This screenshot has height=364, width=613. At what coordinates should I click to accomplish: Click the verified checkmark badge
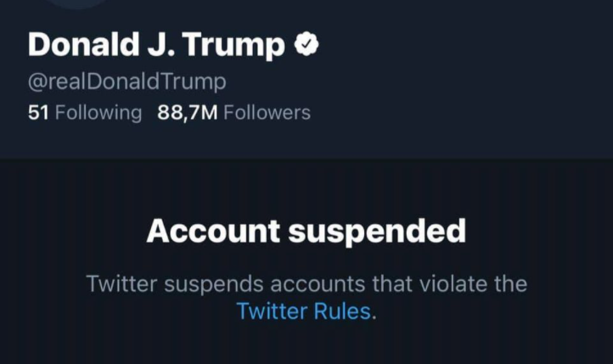pos(306,46)
